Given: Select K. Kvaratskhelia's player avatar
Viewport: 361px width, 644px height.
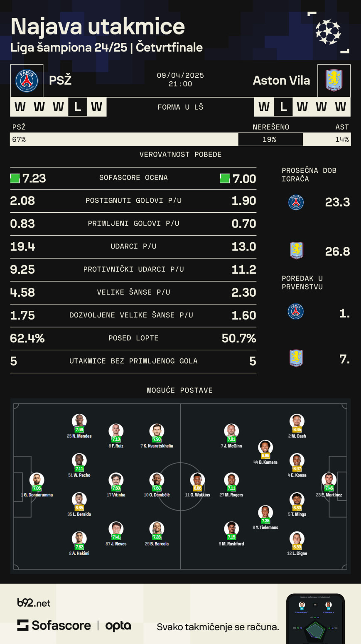Looking at the screenshot, I should coord(157,431).
